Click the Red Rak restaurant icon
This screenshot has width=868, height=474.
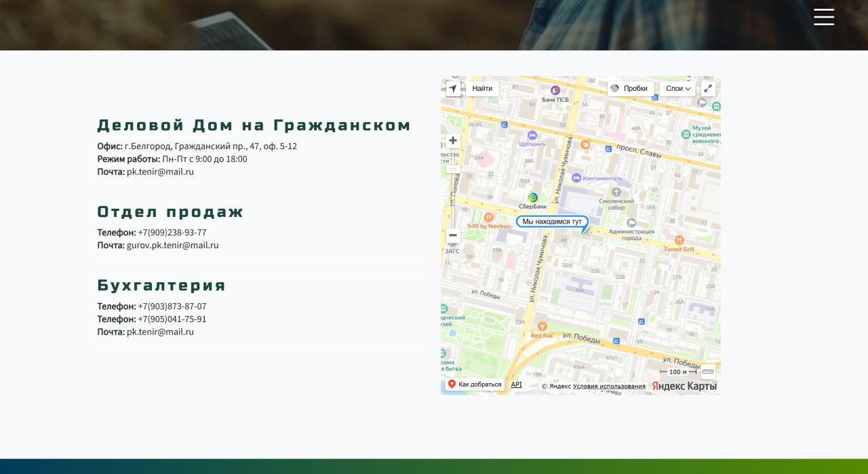pos(542,326)
